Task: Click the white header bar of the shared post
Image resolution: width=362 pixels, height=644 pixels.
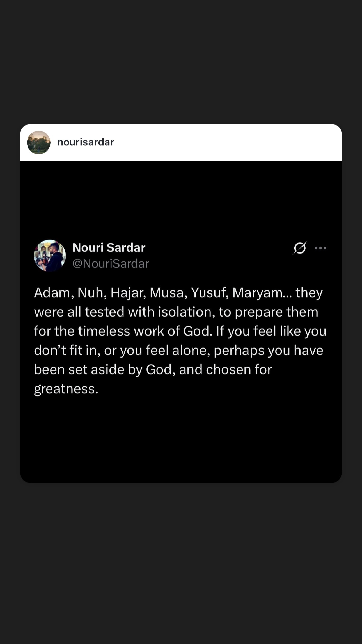Action: coord(181,142)
